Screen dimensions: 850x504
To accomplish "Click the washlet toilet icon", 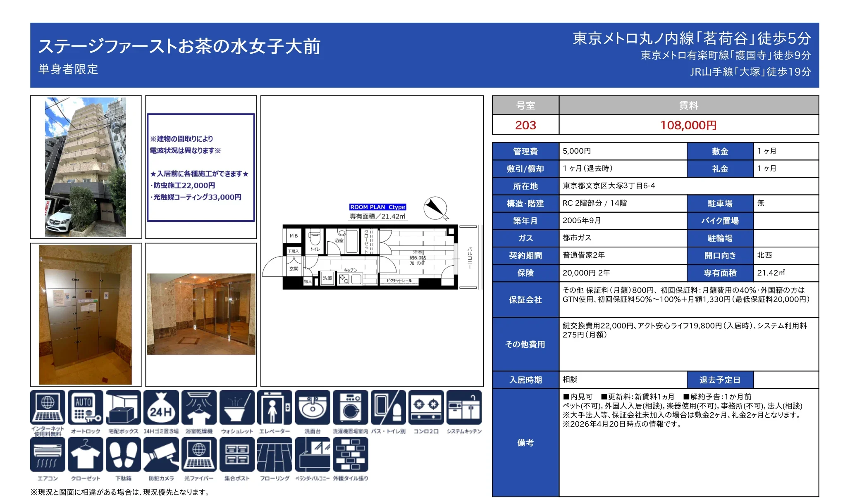I will click(237, 408).
